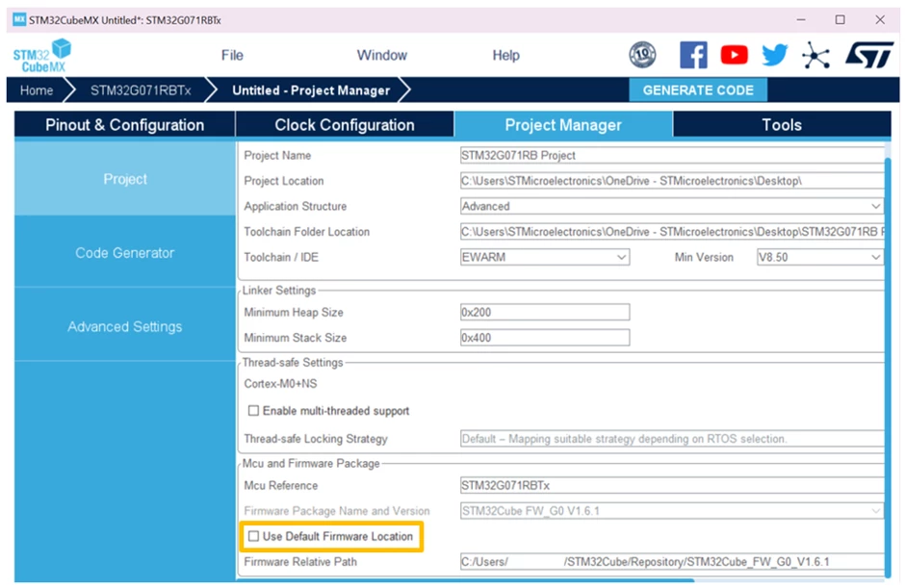The width and height of the screenshot is (905, 588).
Task: Click the Project Name input field
Action: click(x=672, y=155)
